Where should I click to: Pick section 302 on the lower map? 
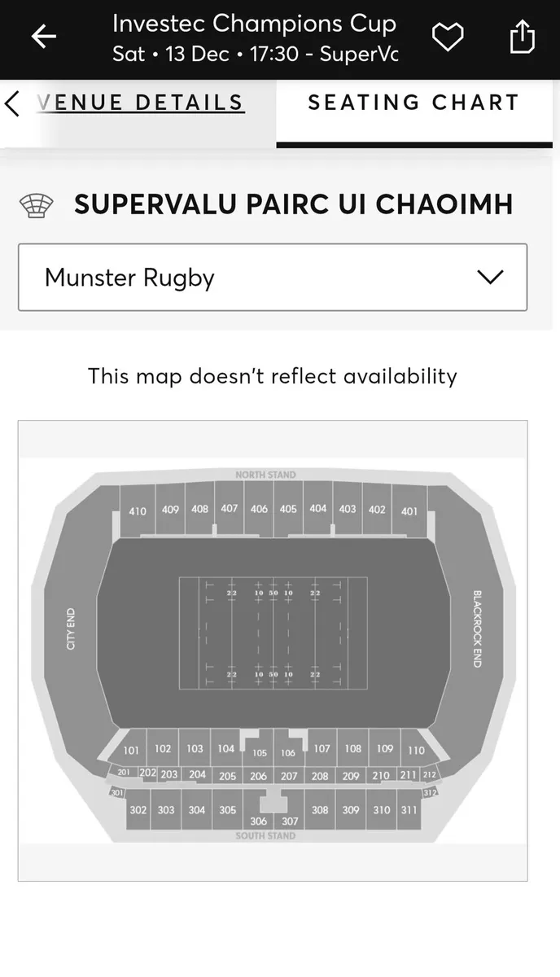coord(138,811)
